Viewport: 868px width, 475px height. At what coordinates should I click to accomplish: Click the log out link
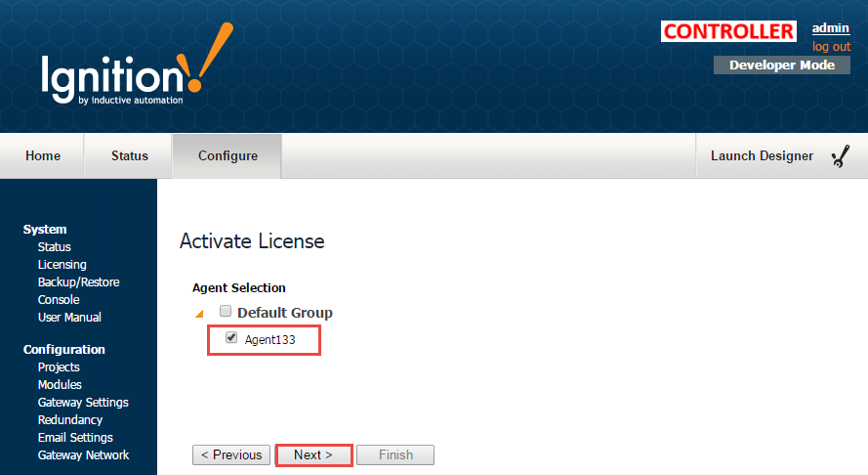pyautogui.click(x=831, y=47)
